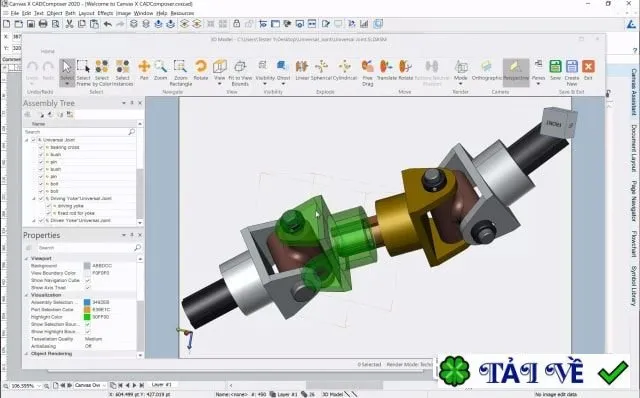Screen dimensions: 640x398
Task: Open the Visibility dropdown in ribbon
Action: (x=265, y=84)
